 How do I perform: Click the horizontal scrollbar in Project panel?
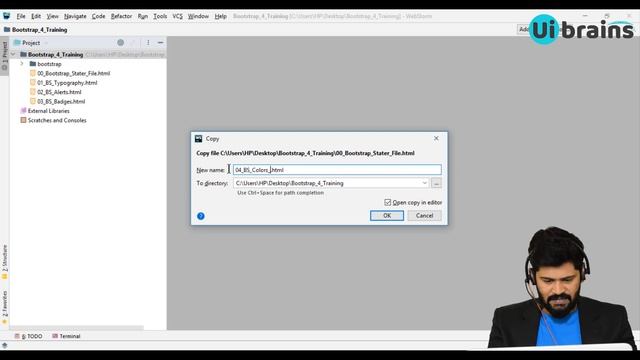point(77,328)
